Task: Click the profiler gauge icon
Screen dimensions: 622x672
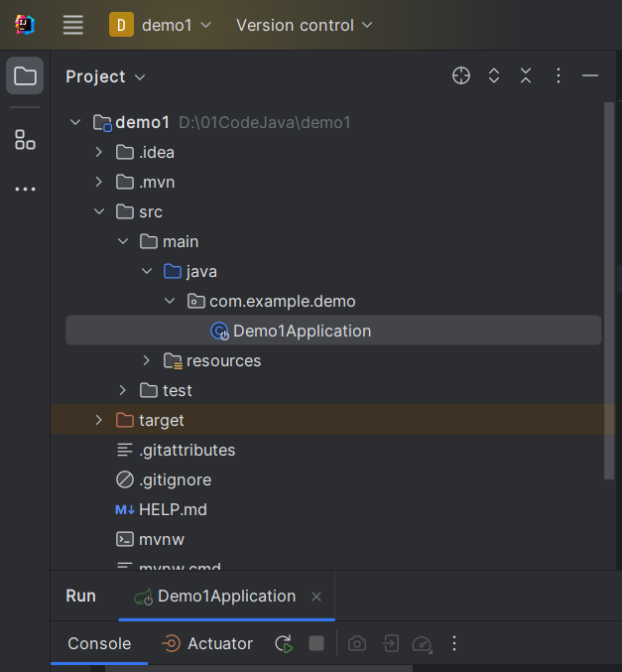Action: tap(422, 644)
